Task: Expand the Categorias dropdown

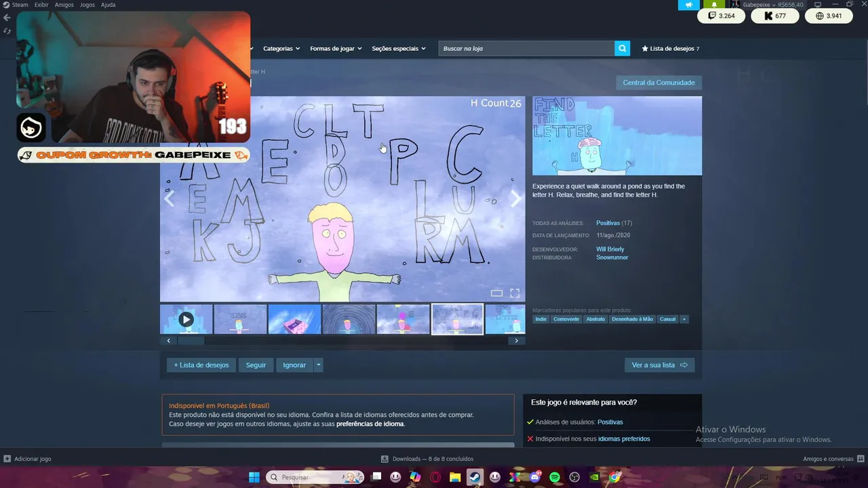Action: (281, 49)
